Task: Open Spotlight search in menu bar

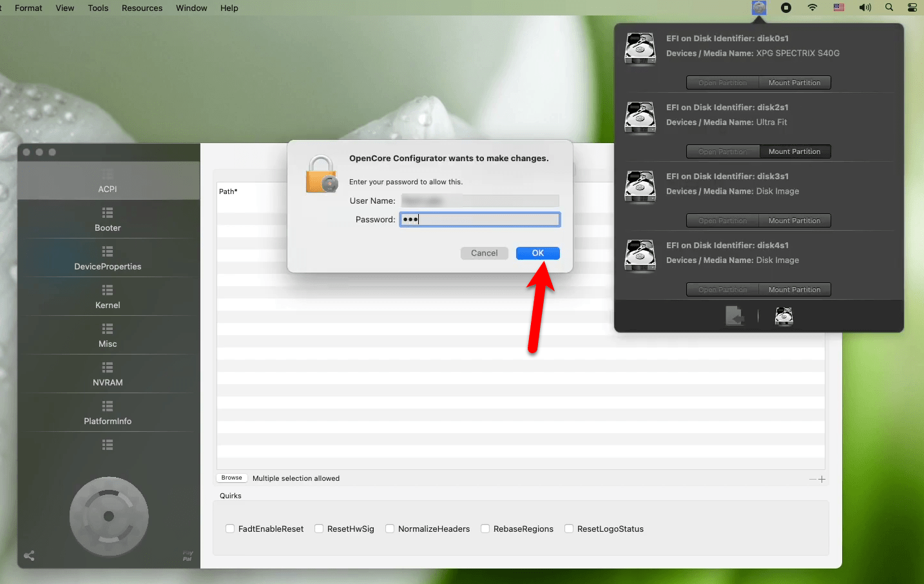Action: (x=889, y=8)
